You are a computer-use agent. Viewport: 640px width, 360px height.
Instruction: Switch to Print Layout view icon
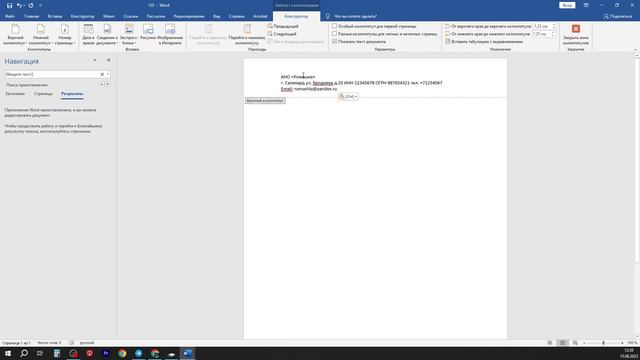click(562, 343)
